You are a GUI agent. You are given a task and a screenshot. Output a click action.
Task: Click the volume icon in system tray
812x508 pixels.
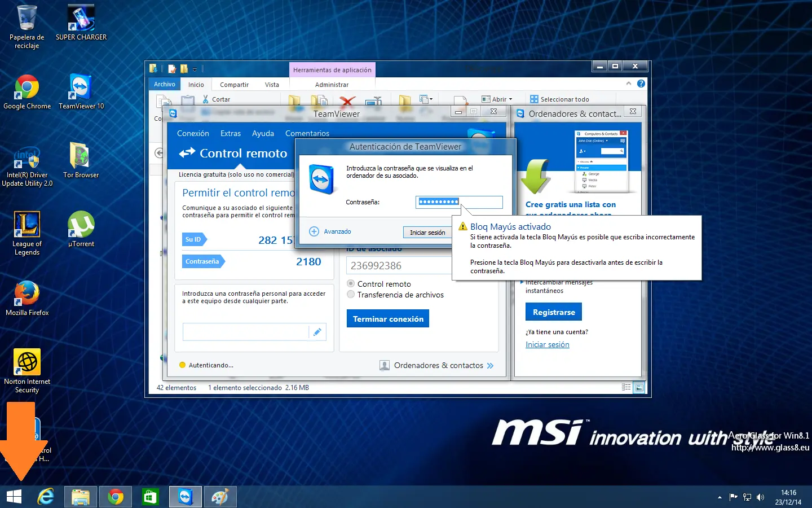[761, 497]
